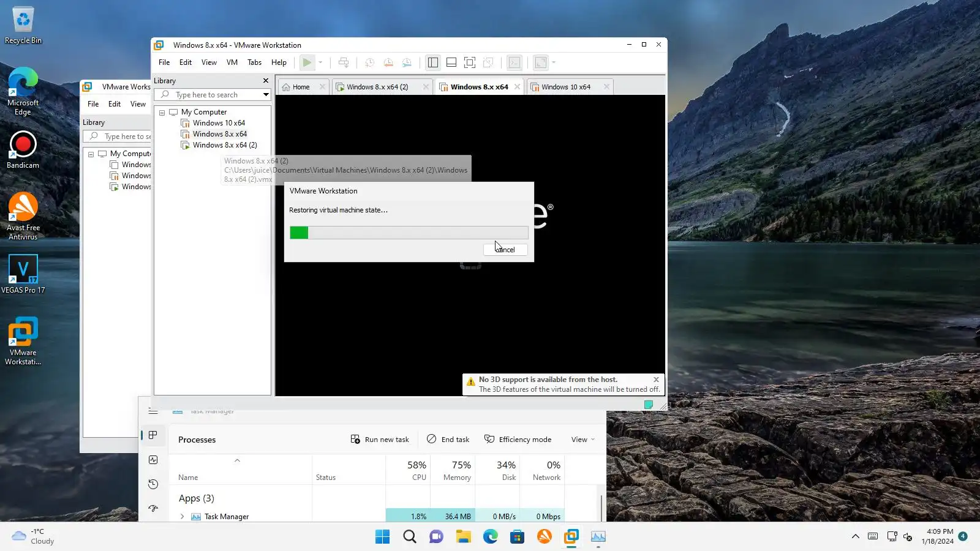Open the Performance page icon in Task Manager
Viewport: 980px width, 551px height.
[x=153, y=460]
